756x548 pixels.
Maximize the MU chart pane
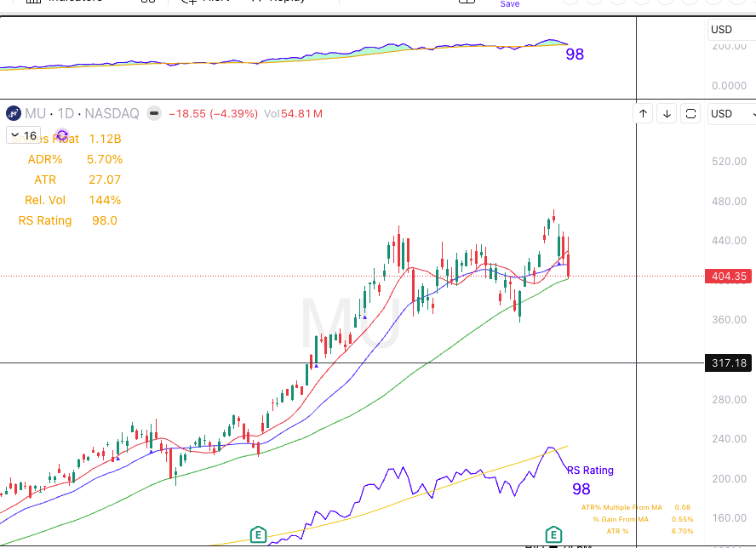(x=690, y=113)
